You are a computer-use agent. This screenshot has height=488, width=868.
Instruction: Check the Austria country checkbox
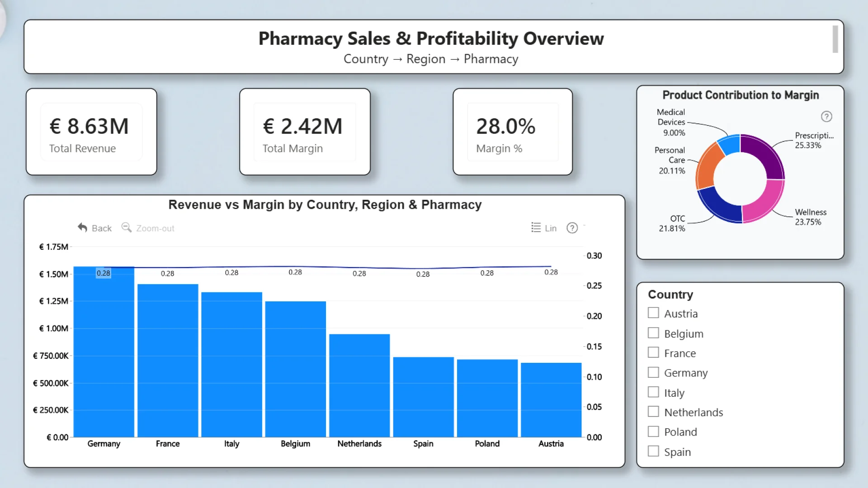tap(653, 313)
